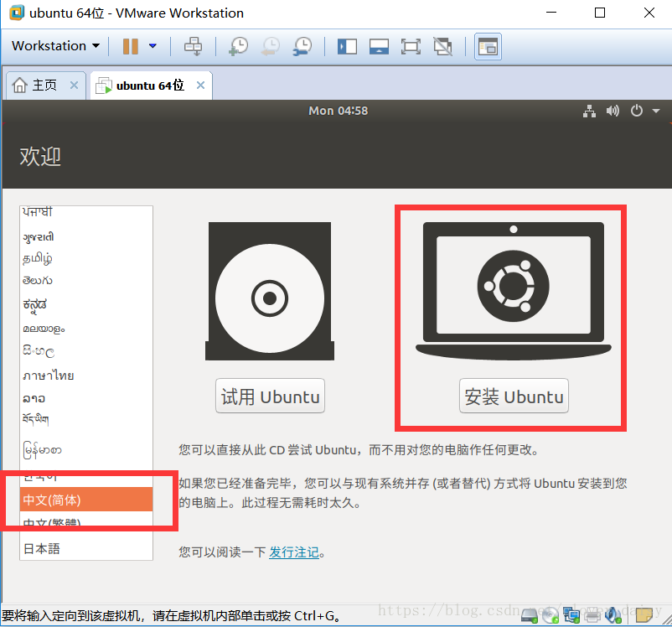The image size is (672, 627).
Task: Pause the virtual machine with the pause icon
Action: click(130, 46)
